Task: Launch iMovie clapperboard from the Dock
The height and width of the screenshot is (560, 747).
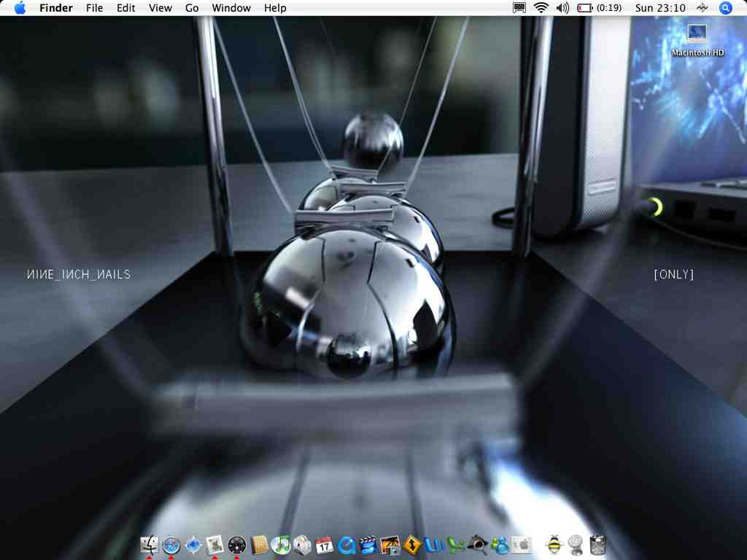Action: pos(368,544)
